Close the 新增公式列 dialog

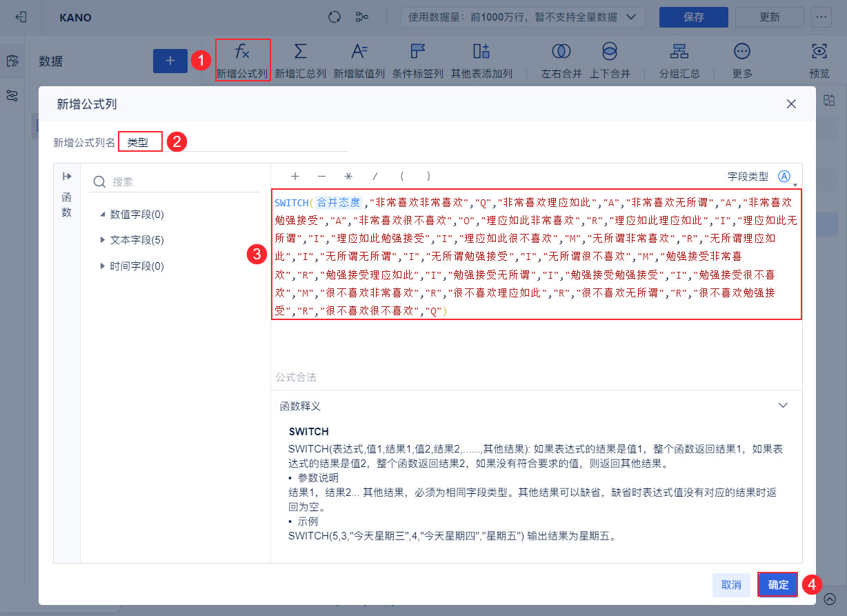click(x=791, y=104)
